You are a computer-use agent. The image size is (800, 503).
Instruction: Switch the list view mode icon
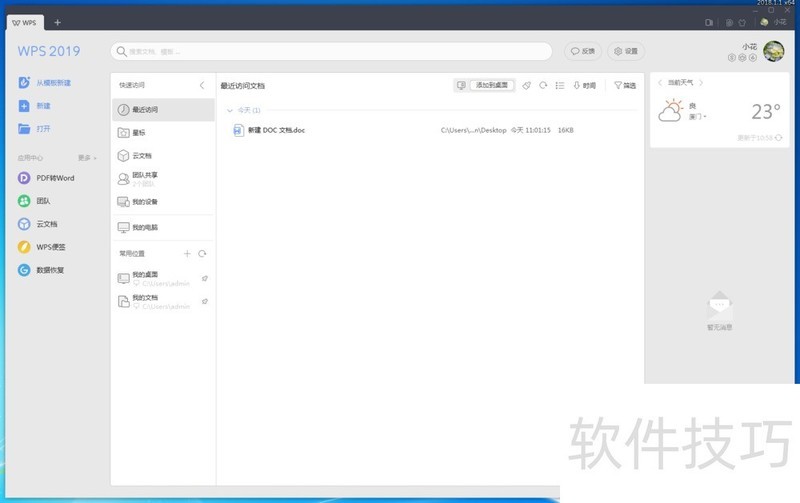[x=560, y=85]
